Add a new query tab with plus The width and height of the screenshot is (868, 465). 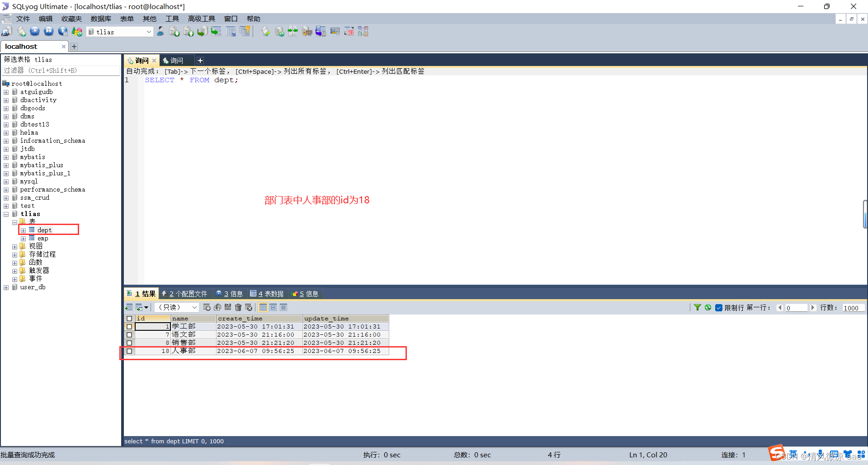(x=200, y=61)
